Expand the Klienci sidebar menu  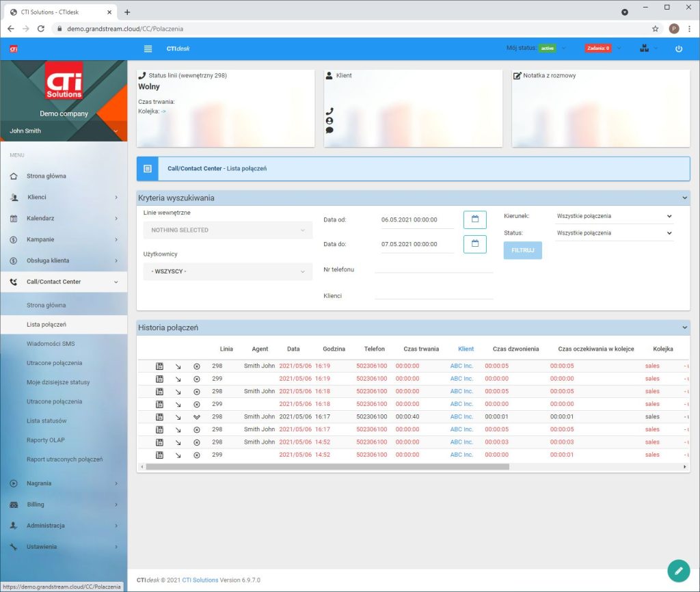pos(64,198)
